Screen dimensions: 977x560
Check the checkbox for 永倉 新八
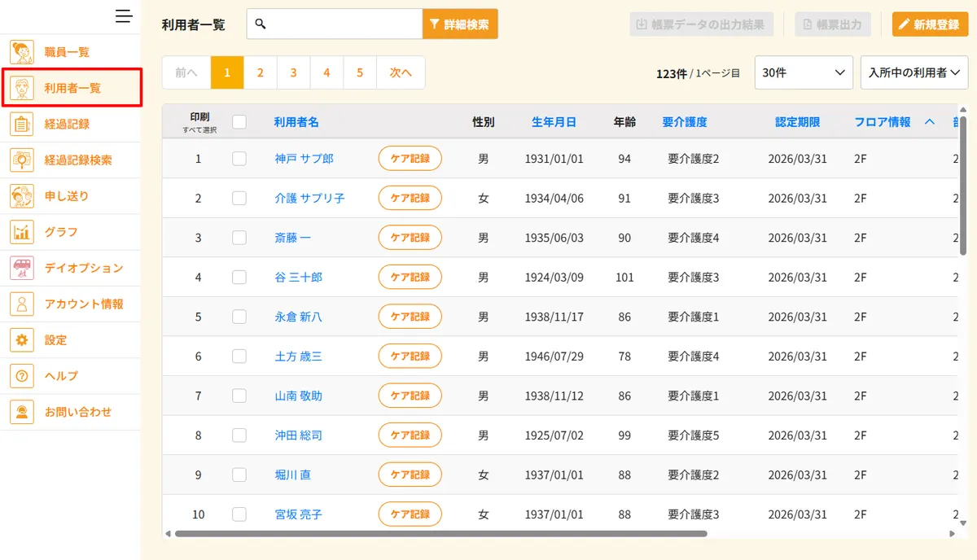click(239, 317)
